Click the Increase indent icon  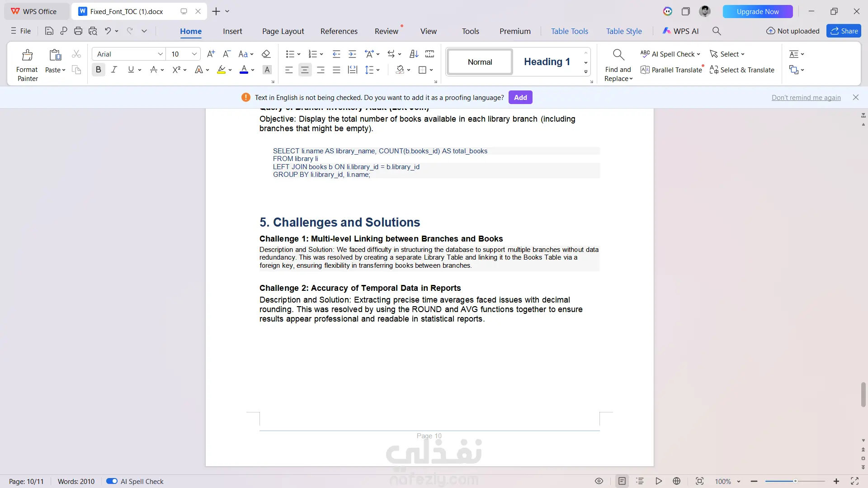(352, 54)
